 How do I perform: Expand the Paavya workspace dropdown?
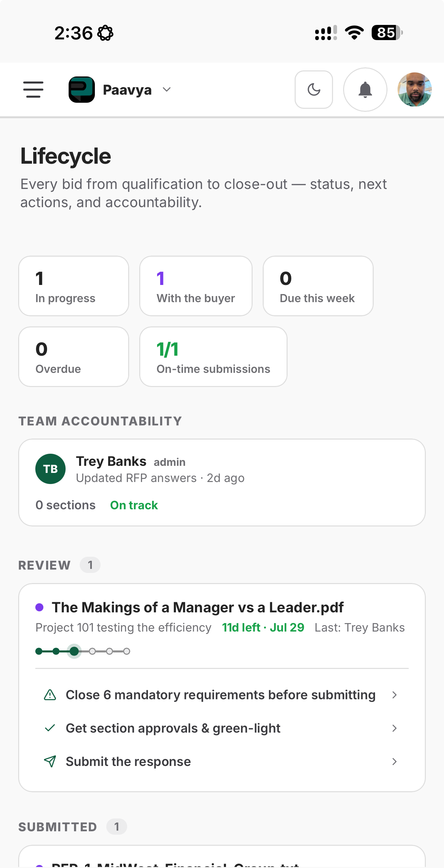point(166,90)
